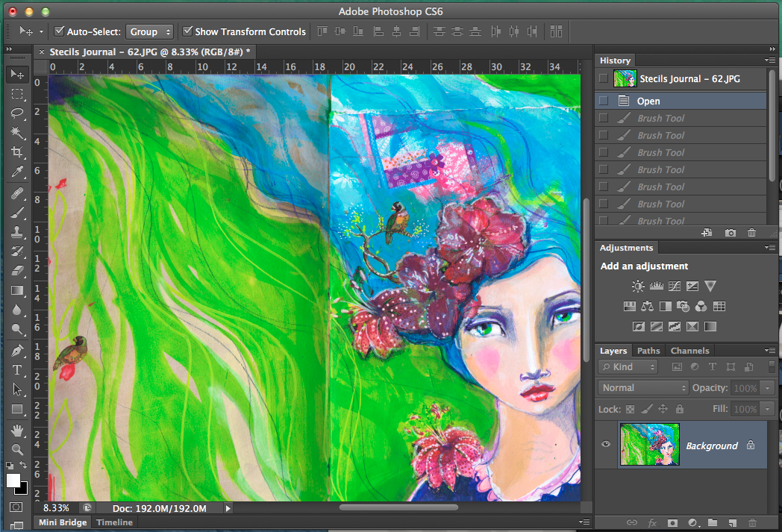Open the Mini Bridge tab
This screenshot has width=782, height=532.
[x=63, y=522]
